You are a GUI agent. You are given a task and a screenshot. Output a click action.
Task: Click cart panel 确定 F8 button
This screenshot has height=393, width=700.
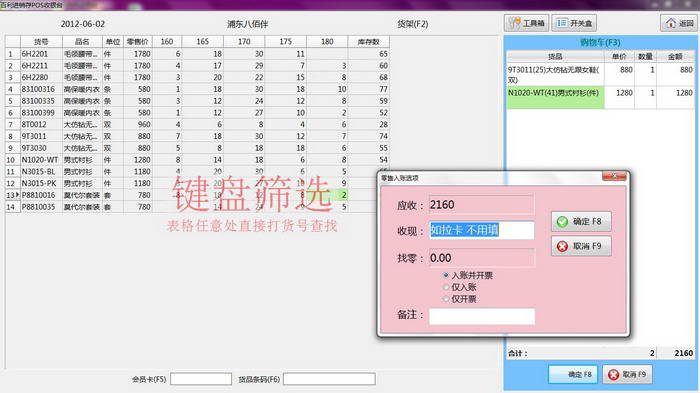tap(573, 375)
